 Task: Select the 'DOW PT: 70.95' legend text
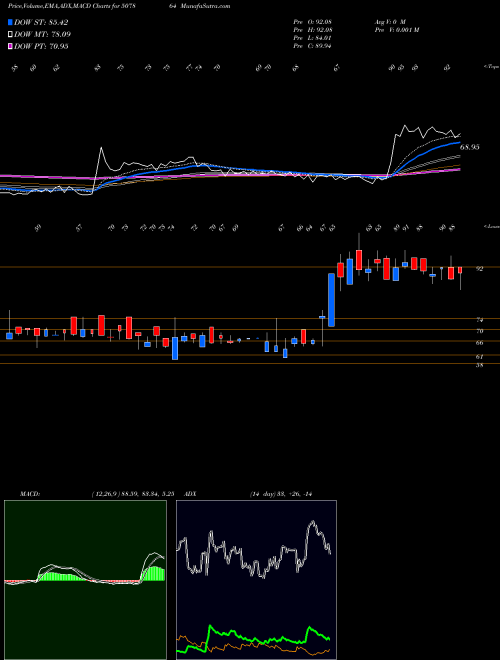pos(41,46)
